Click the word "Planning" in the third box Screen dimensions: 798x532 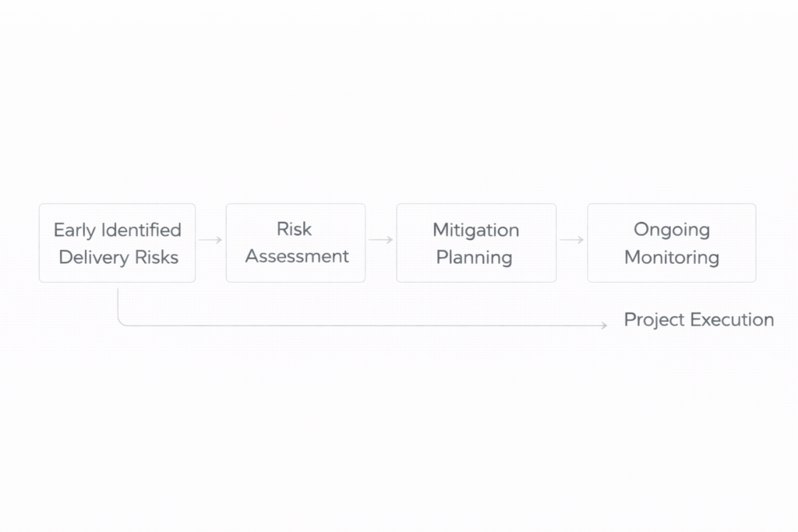pos(474,257)
